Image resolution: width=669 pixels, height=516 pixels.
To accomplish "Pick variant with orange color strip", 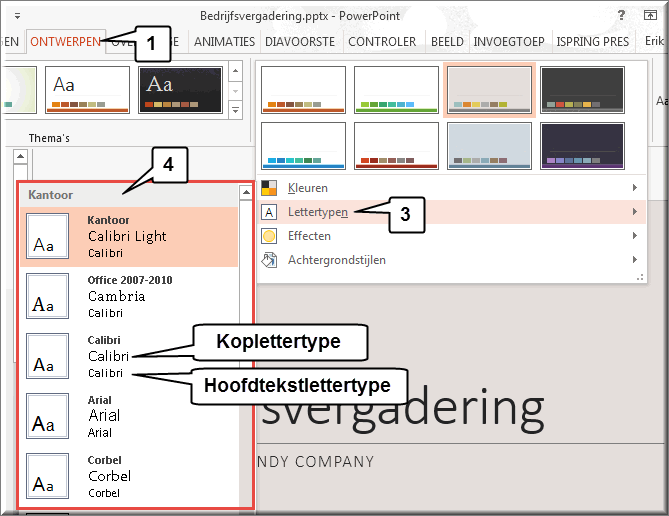I will (x=303, y=90).
